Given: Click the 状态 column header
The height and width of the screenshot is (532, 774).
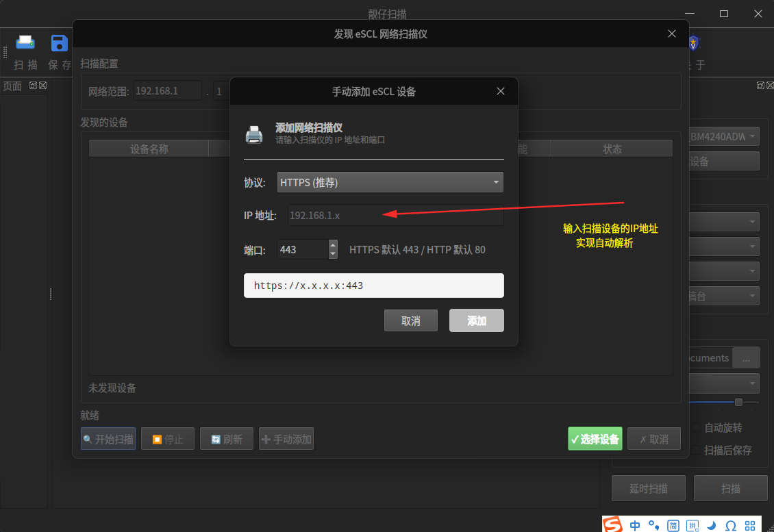Looking at the screenshot, I should click(x=612, y=149).
